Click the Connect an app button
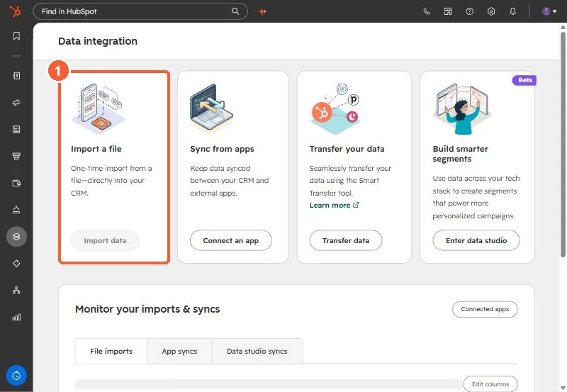The image size is (567, 392). click(231, 240)
